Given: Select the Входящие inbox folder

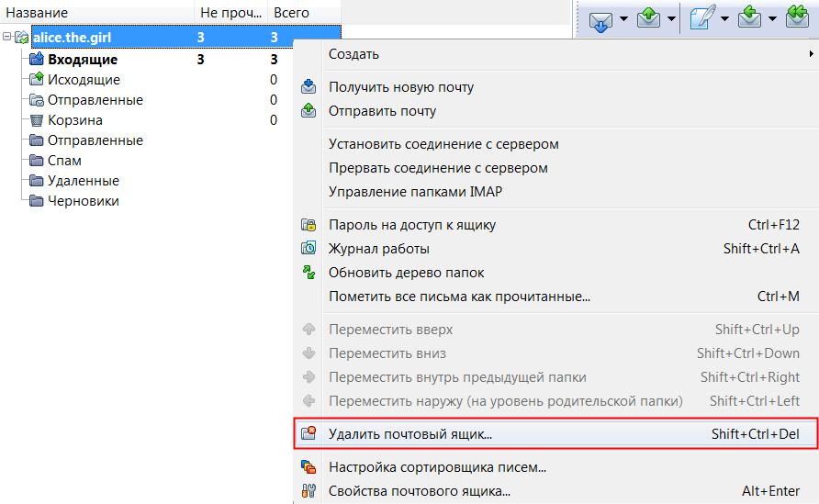Looking at the screenshot, I should pos(82,60).
